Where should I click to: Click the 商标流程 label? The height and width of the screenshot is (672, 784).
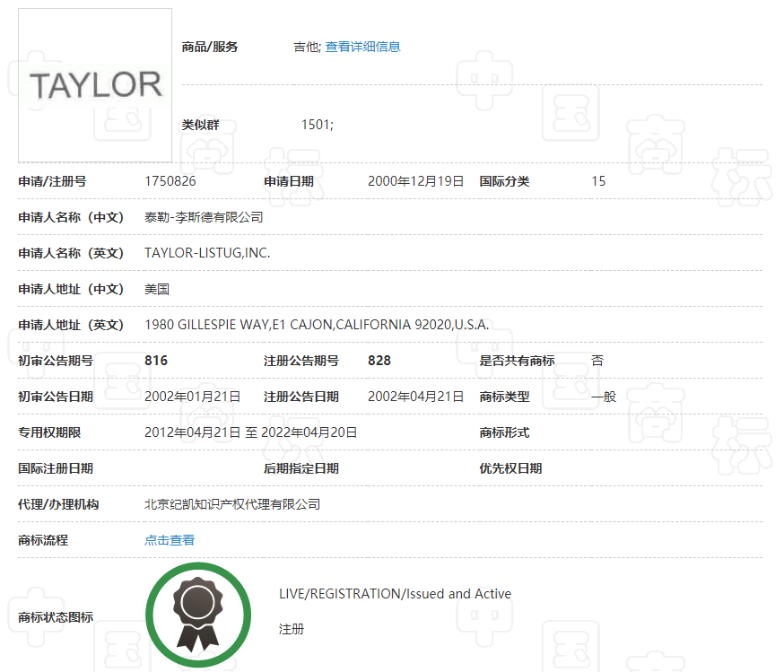pyautogui.click(x=43, y=540)
